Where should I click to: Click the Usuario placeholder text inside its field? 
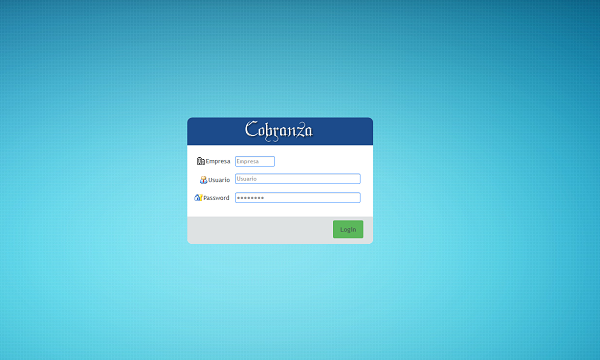(247, 179)
